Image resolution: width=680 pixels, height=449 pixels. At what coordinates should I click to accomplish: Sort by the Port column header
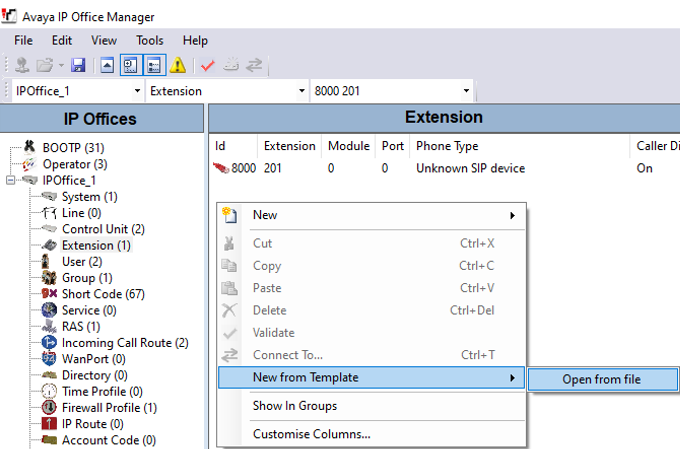pos(392,146)
